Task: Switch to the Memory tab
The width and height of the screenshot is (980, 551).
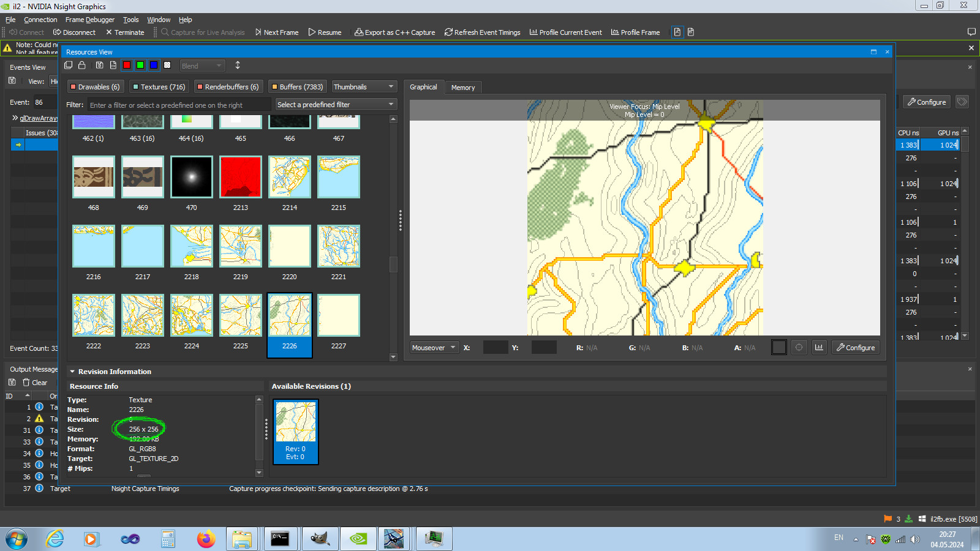Action: click(x=463, y=88)
